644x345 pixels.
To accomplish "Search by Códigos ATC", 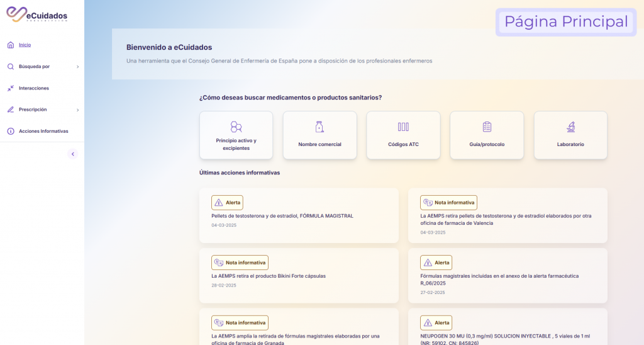I will tap(403, 135).
